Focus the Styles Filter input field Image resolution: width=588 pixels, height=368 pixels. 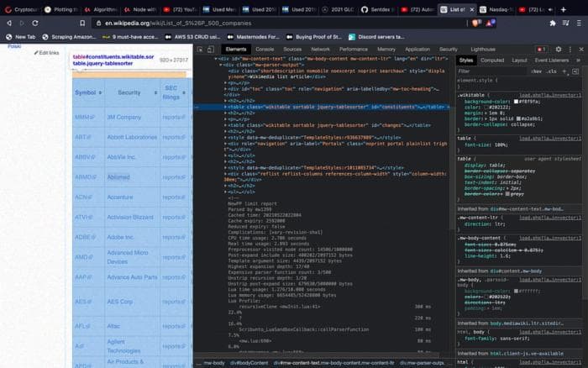[x=491, y=71]
